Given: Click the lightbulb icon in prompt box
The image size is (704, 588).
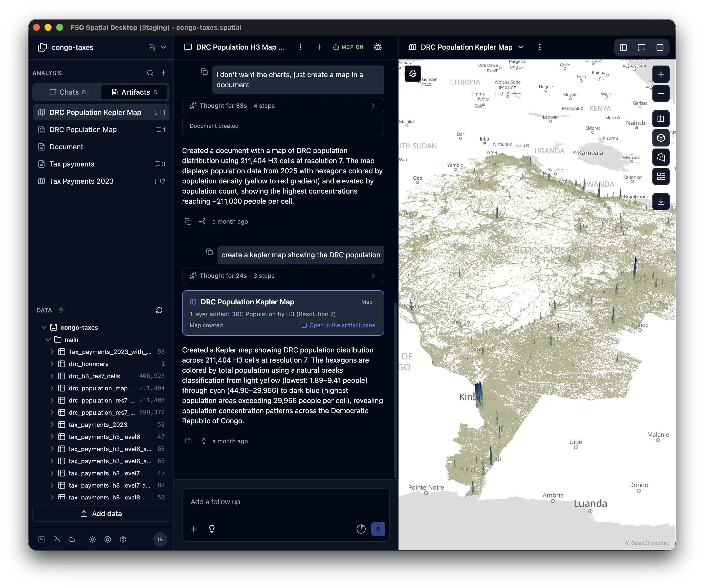Looking at the screenshot, I should click(x=212, y=529).
